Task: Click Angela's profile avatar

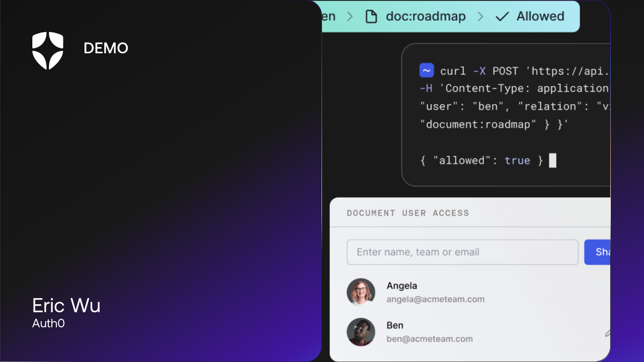Action: (x=361, y=292)
